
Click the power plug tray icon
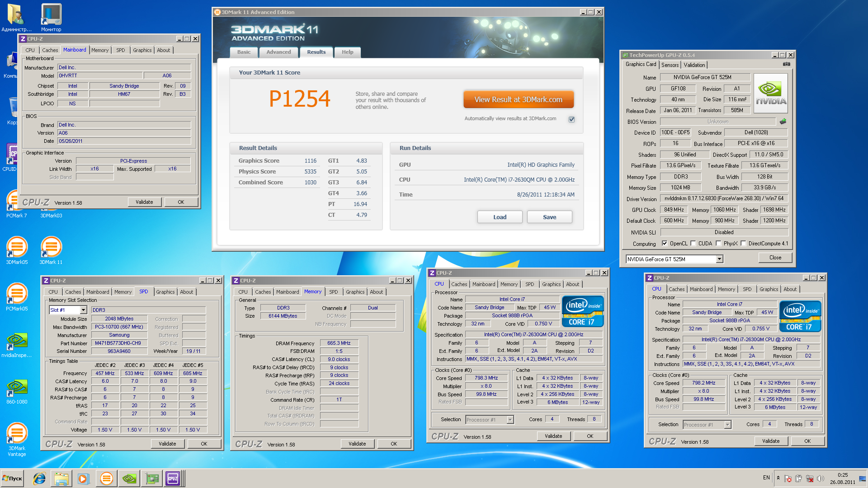tap(799, 478)
